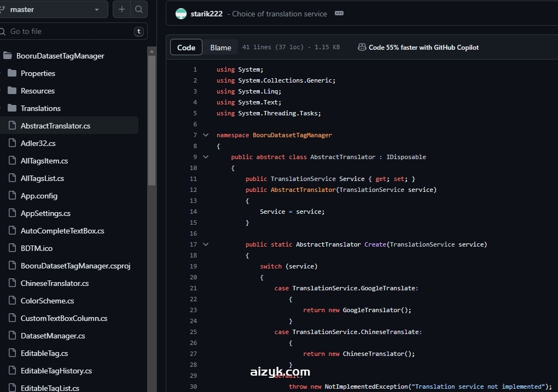Switch to the Blame tab

(220, 48)
